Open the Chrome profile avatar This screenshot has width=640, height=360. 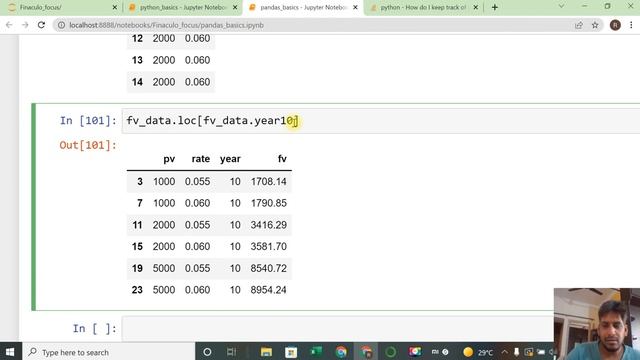615,25
